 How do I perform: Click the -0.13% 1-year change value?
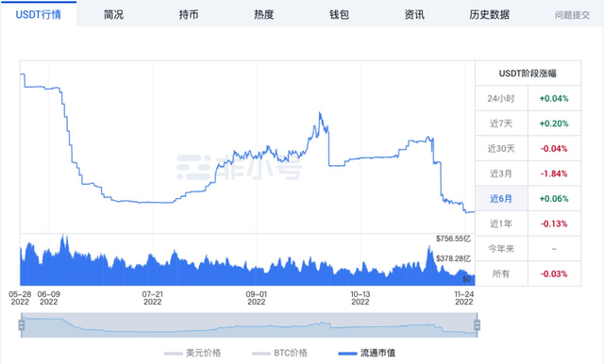coord(554,223)
